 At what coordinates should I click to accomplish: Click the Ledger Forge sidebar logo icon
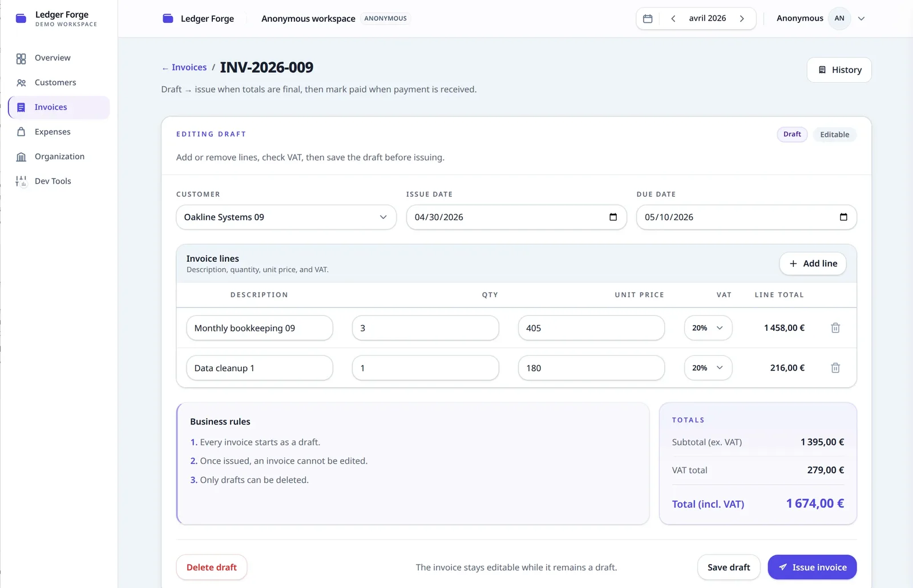coord(21,19)
